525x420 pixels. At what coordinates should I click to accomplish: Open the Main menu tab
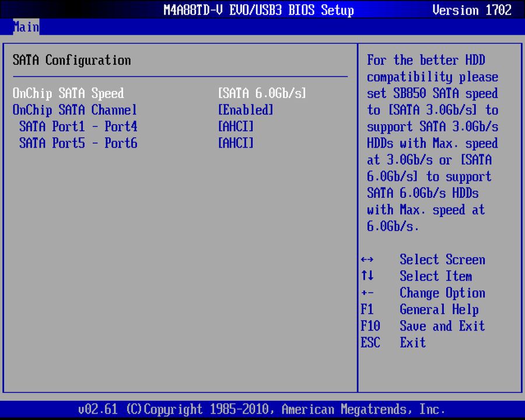coord(25,27)
